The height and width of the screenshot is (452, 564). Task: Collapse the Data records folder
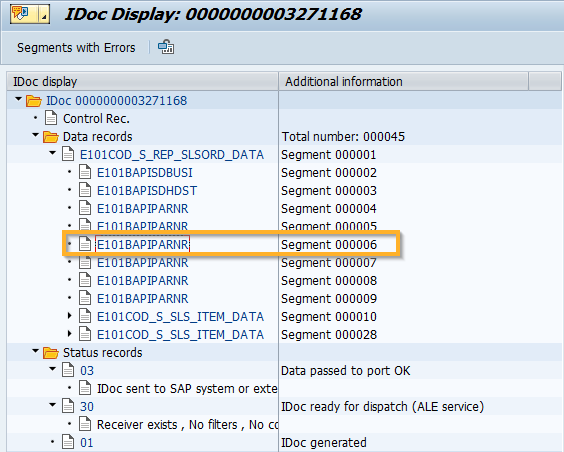(x=35, y=135)
